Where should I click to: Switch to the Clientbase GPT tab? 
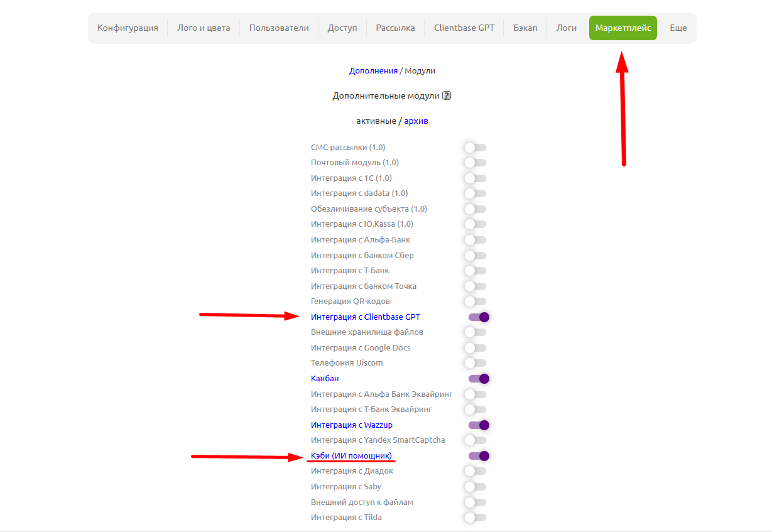[x=464, y=28]
